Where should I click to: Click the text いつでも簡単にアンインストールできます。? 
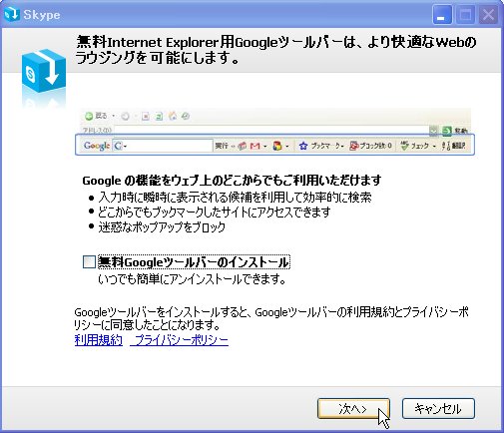[192, 279]
